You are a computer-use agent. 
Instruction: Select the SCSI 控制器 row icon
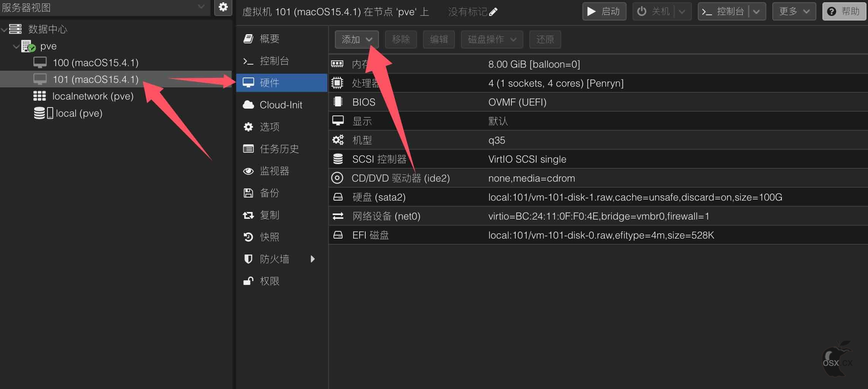point(338,159)
